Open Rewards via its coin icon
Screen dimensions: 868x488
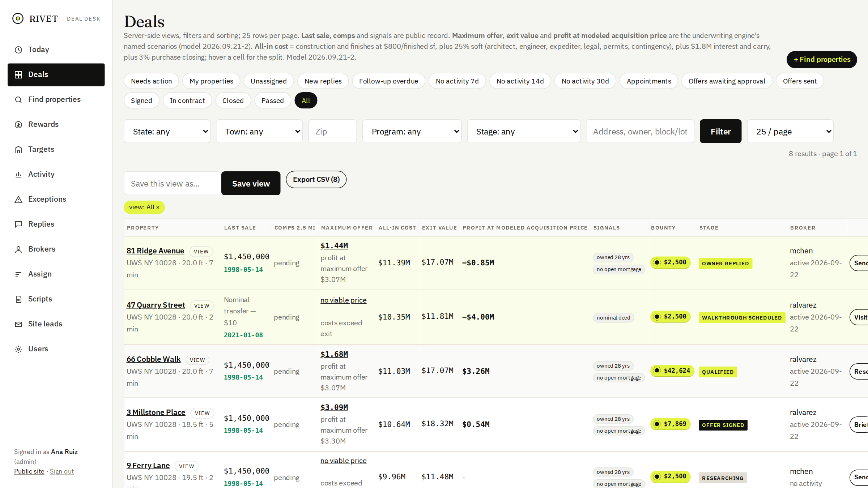coord(18,124)
